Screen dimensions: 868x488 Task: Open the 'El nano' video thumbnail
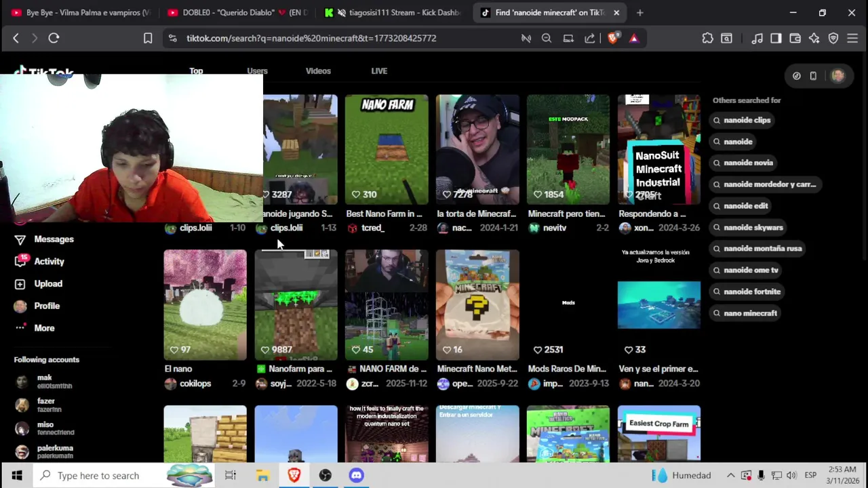pyautogui.click(x=205, y=304)
